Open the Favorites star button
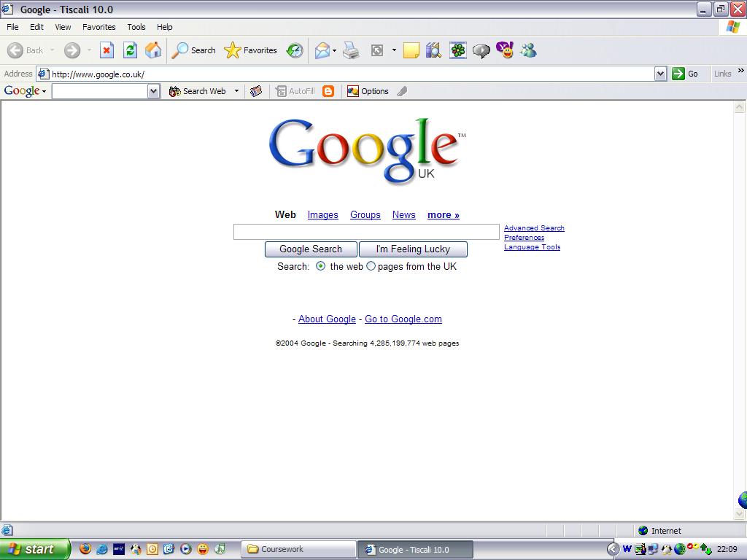747x560 pixels. [251, 50]
